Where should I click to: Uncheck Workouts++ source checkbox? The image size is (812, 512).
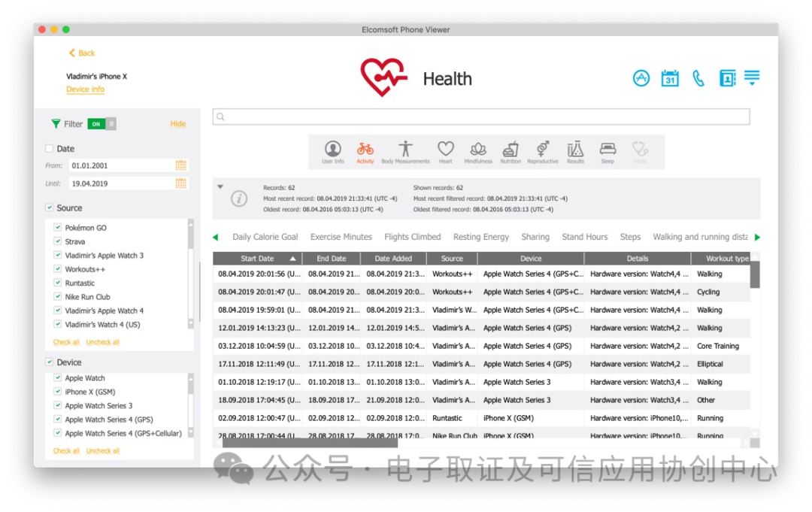(58, 268)
